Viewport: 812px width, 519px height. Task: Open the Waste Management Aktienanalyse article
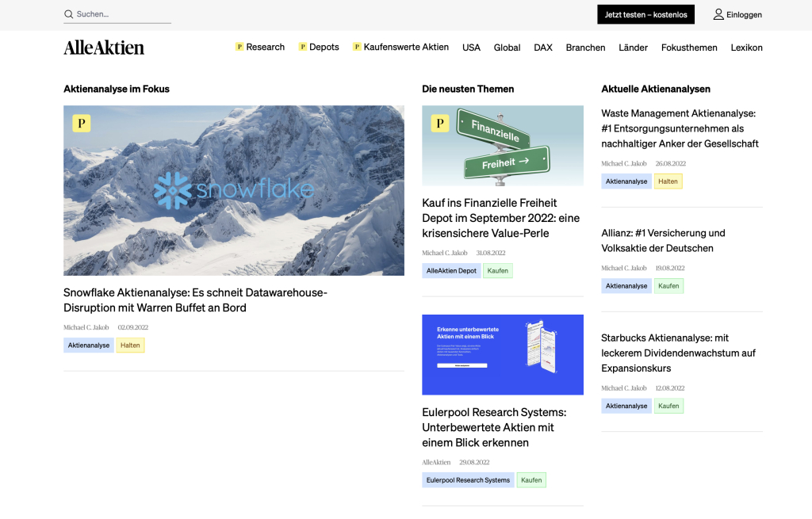coord(680,128)
